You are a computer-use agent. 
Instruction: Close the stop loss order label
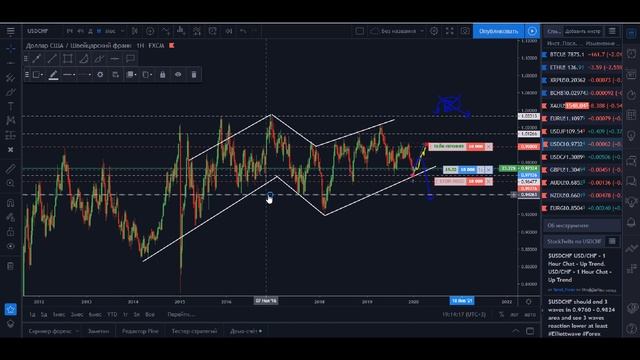click(x=489, y=181)
